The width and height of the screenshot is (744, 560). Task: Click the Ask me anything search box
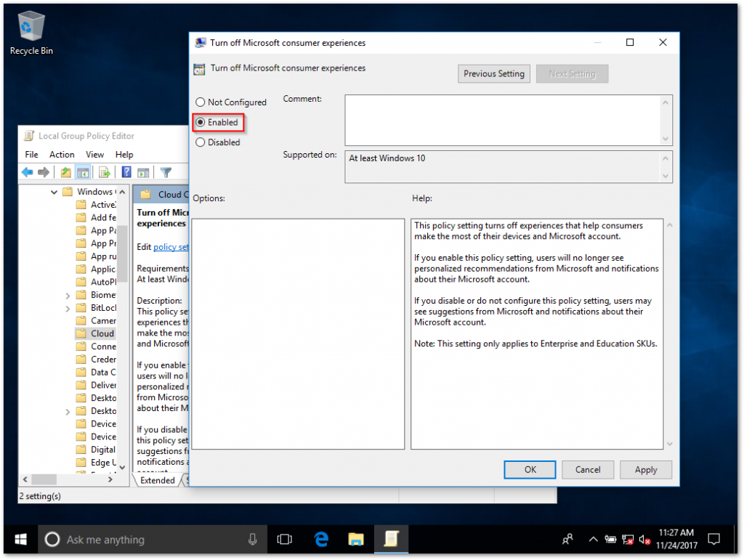[152, 539]
